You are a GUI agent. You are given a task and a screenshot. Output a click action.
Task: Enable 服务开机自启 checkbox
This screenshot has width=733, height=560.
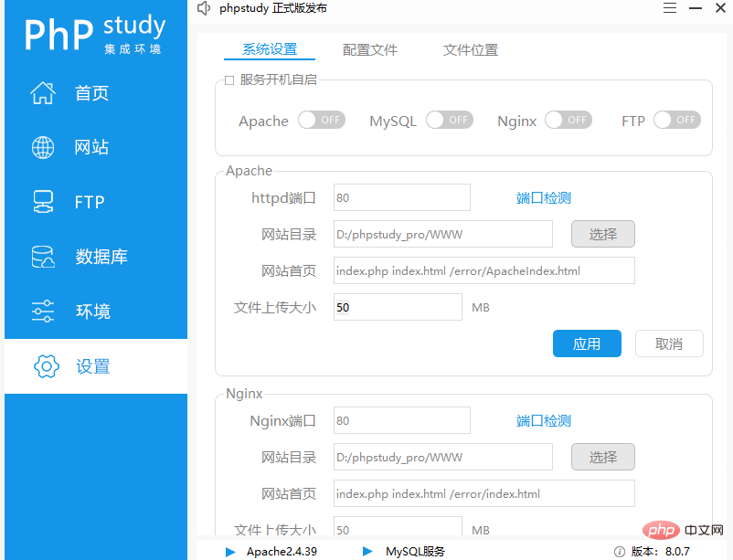(x=229, y=80)
